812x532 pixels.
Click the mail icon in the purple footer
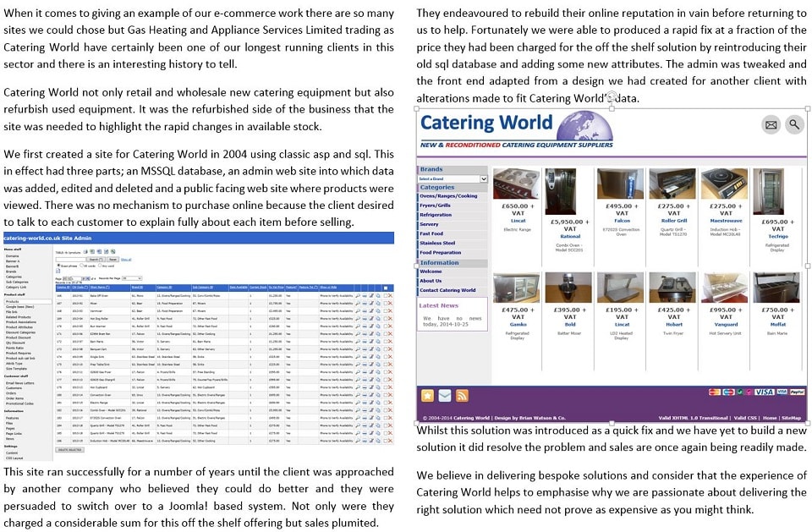444,395
